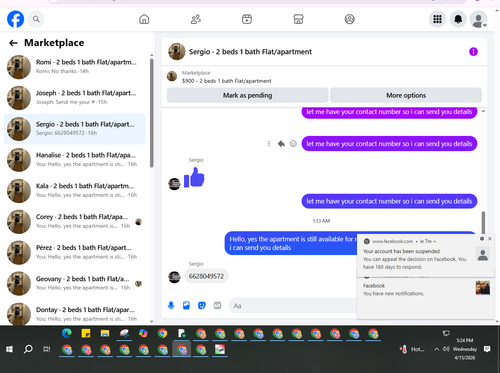Open the Joseph conversation
Screen dimensions: 500x373
74,98
